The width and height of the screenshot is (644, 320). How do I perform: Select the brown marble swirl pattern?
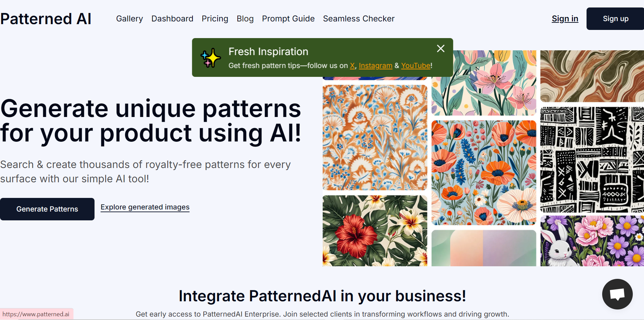[x=592, y=76]
